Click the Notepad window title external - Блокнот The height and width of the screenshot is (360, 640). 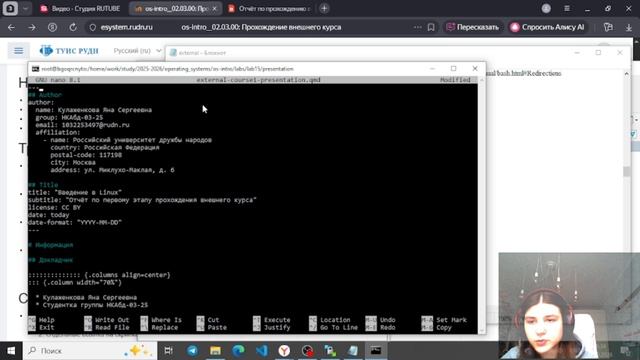click(202, 53)
